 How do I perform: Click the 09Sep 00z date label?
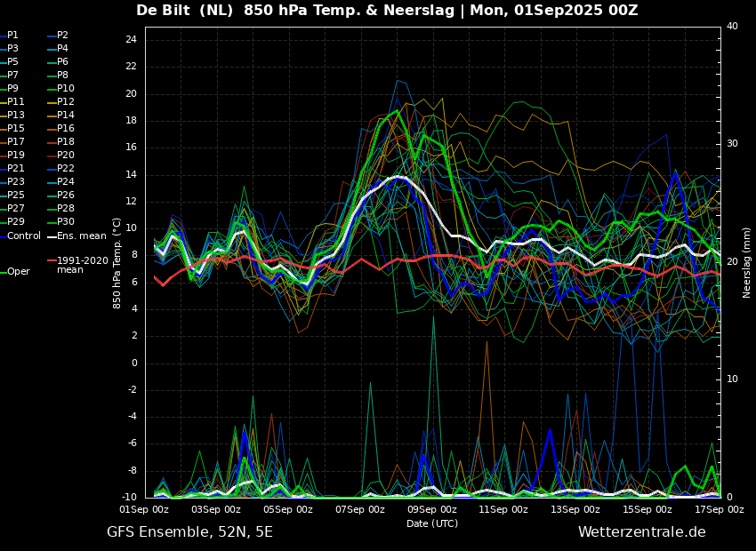432,509
